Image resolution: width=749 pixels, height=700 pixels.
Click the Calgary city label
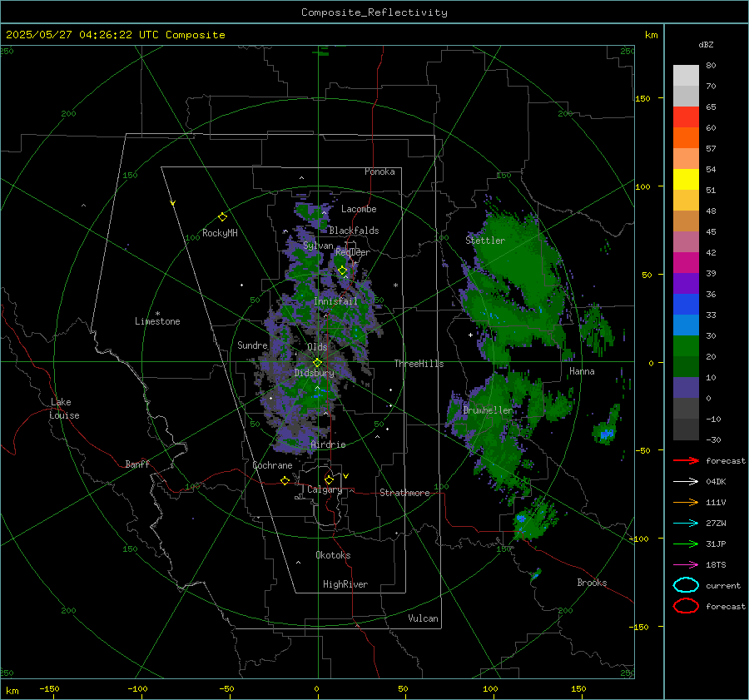(x=325, y=489)
